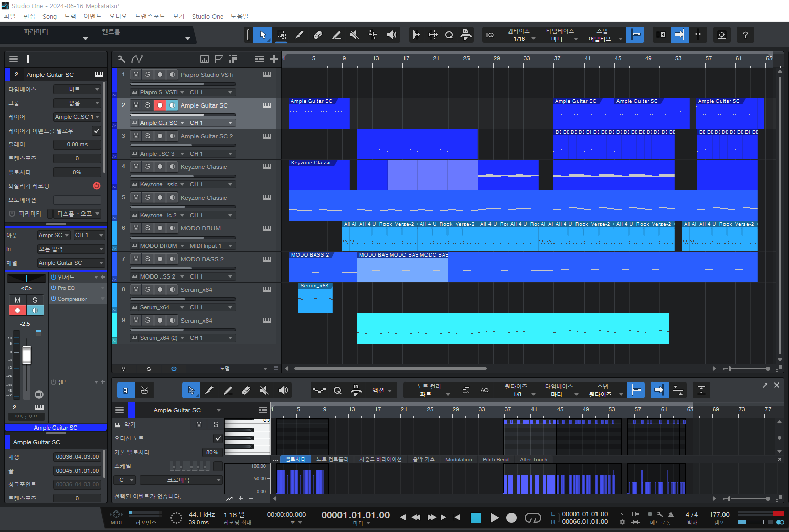Toggle layer follows events checkbox
Screen dimensions: 789x532
(96, 131)
